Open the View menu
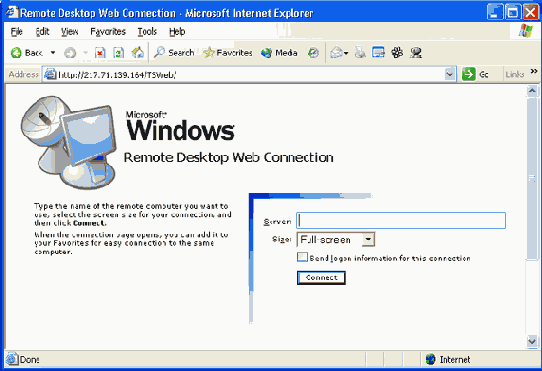Viewport: 542px width, 371px height. (69, 32)
